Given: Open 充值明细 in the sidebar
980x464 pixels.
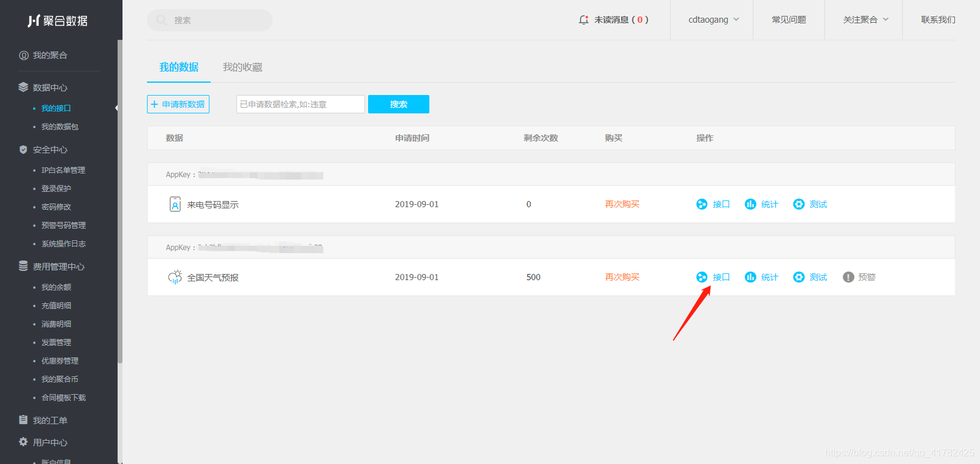Looking at the screenshot, I should pos(56,306).
